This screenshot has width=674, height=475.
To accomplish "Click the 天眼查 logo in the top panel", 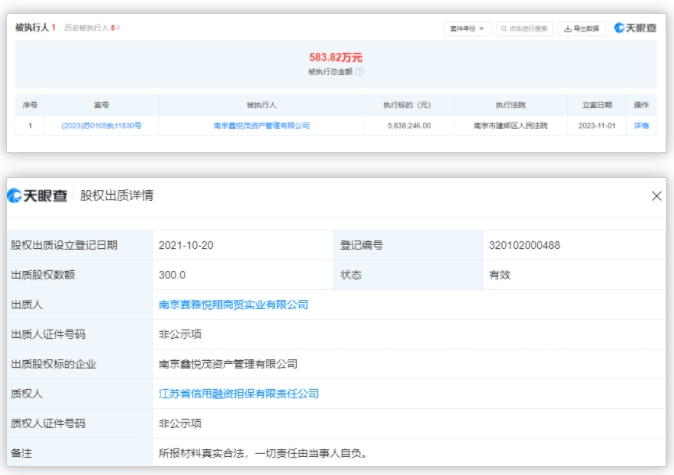I will pyautogui.click(x=635, y=28).
